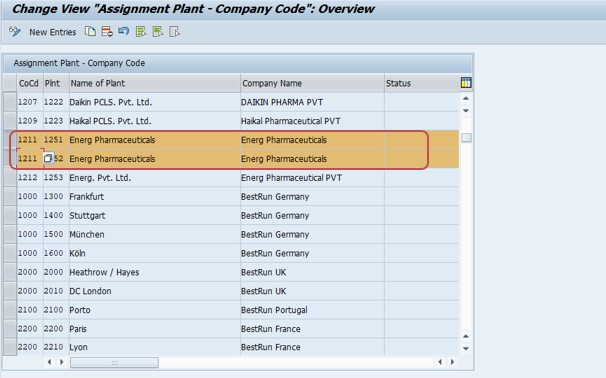
Task: Click the Status column header
Action: [422, 83]
